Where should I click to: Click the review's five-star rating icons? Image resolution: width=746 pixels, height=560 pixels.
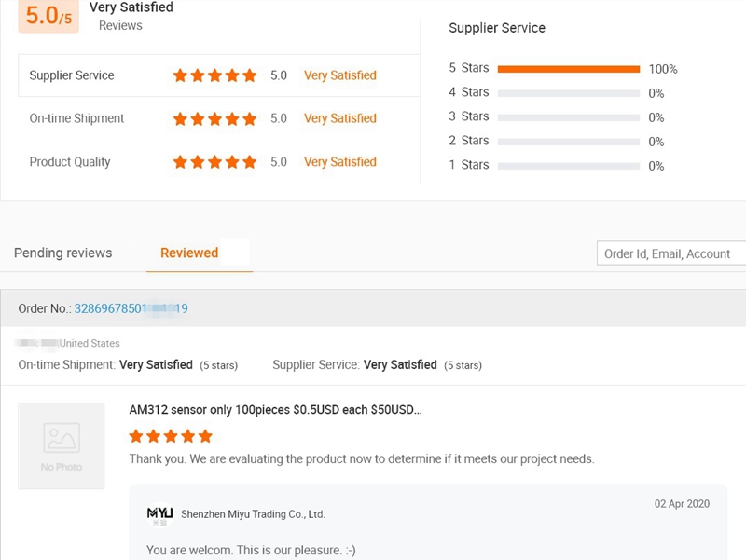pyautogui.click(x=171, y=436)
